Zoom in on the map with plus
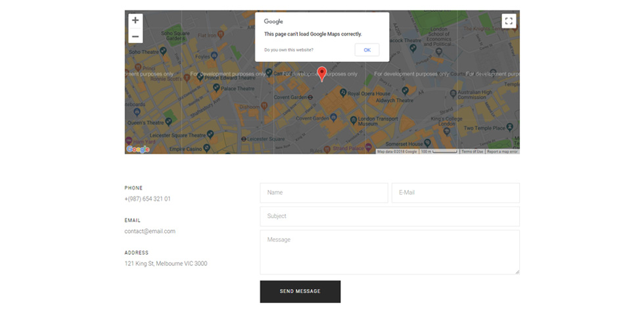The width and height of the screenshot is (644, 310). [x=135, y=20]
